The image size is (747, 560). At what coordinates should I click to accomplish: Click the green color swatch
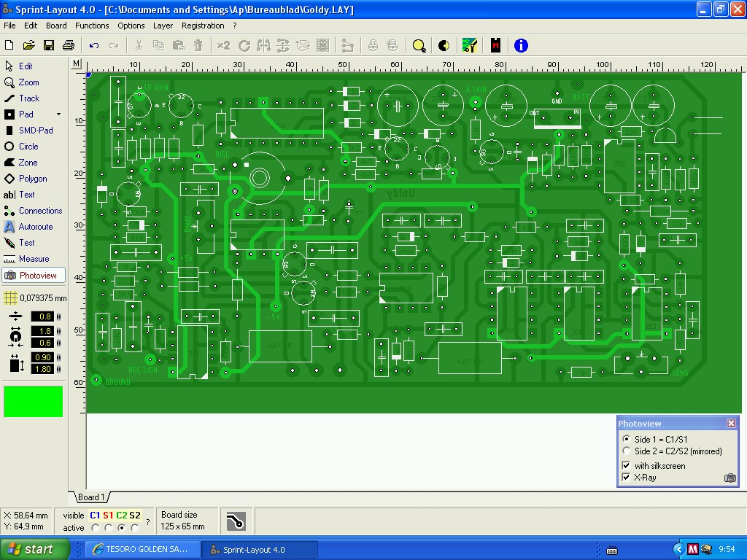coord(34,402)
